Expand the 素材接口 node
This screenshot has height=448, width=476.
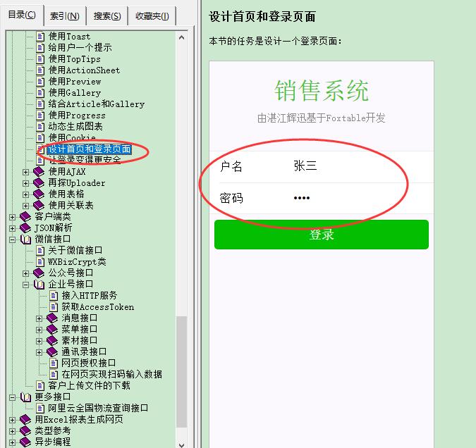pos(39,341)
